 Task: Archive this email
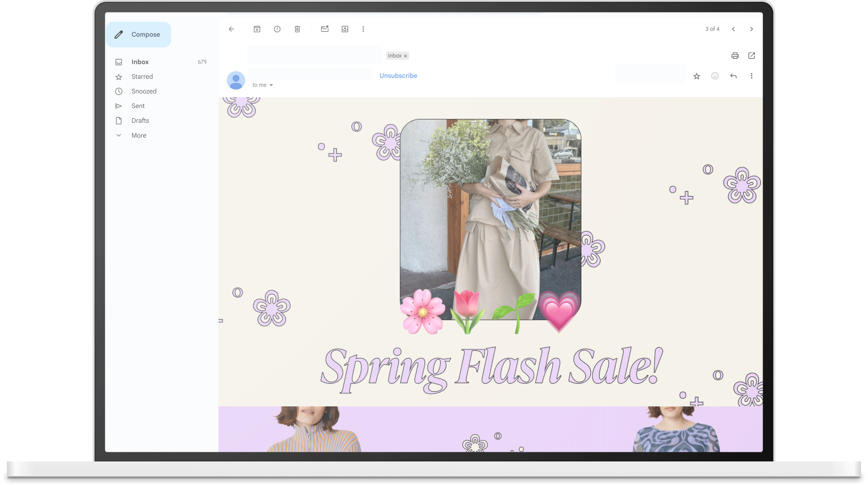[257, 29]
